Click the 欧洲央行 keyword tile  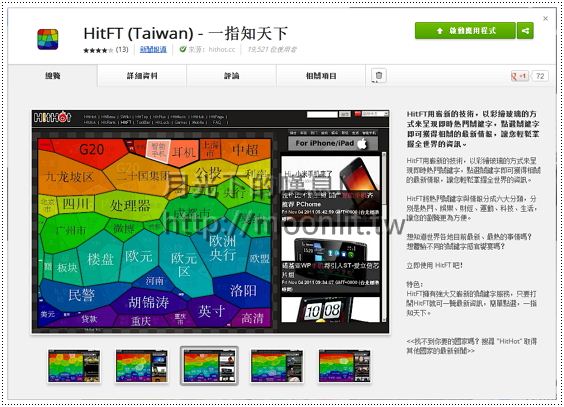click(223, 248)
